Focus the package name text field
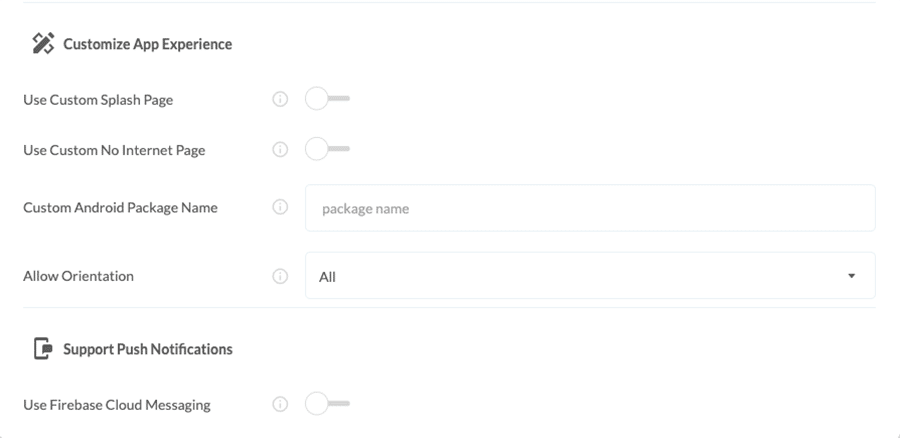This screenshot has width=900, height=438. click(590, 208)
